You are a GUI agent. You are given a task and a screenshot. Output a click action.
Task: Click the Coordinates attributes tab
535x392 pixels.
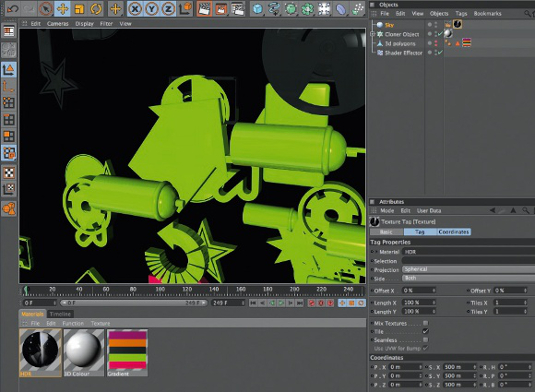(x=454, y=232)
